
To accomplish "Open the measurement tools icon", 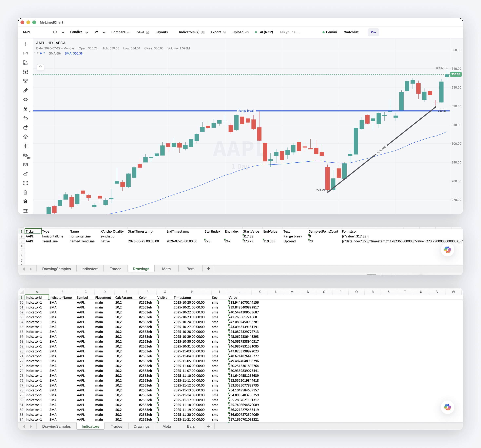I will coord(25,62).
